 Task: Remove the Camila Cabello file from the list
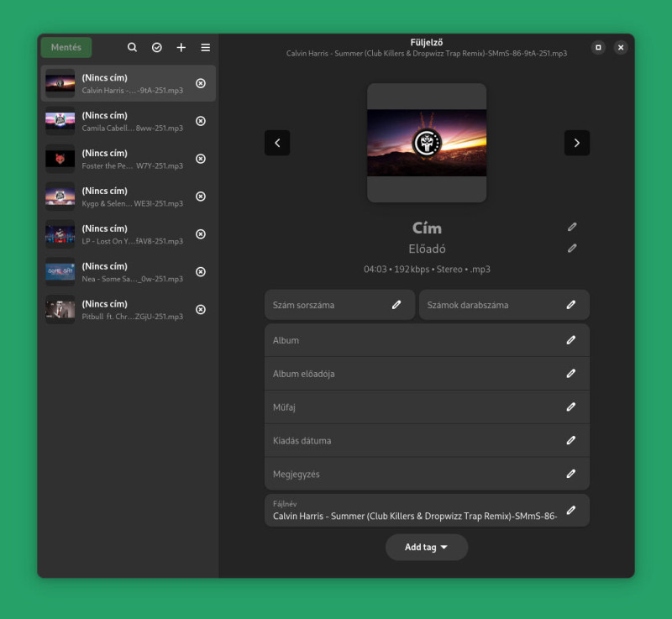pos(201,121)
